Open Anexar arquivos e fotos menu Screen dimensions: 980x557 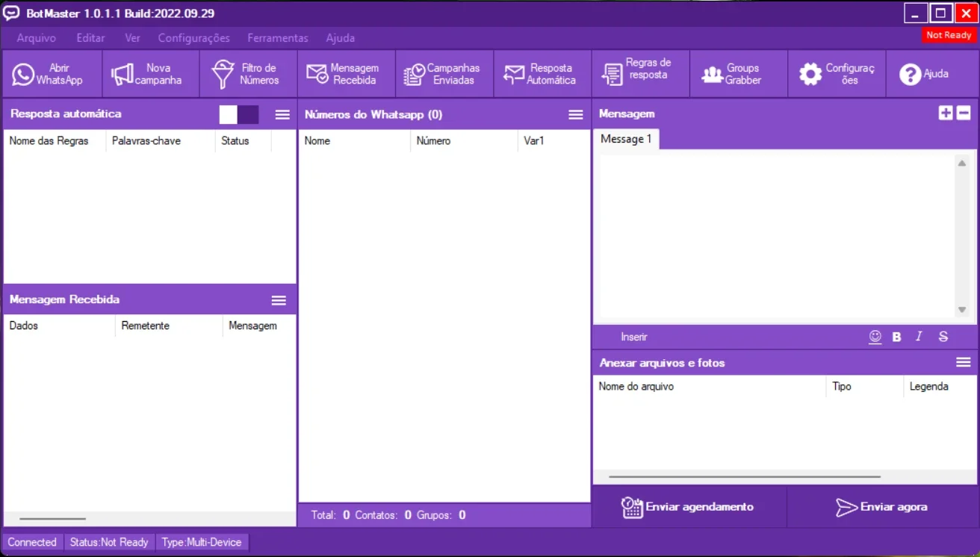tap(964, 362)
